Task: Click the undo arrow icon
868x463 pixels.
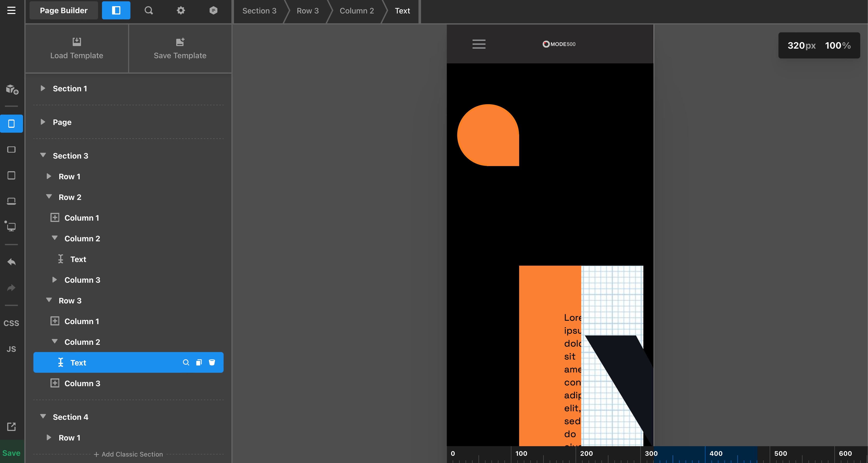Action: coord(11,262)
